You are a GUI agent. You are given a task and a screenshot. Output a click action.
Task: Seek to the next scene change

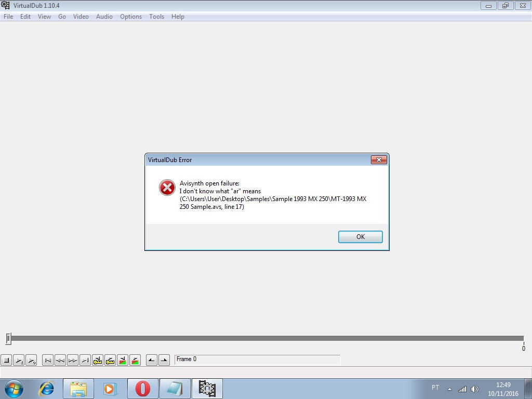(135, 360)
